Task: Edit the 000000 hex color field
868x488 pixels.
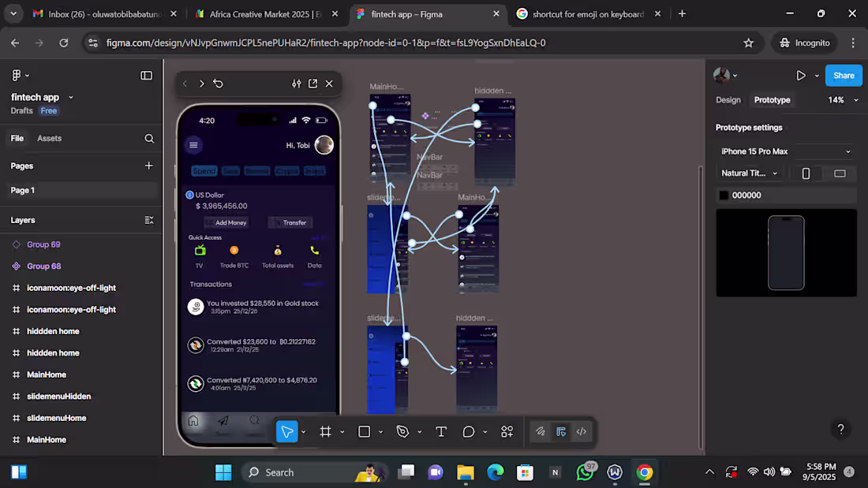Action: click(746, 196)
